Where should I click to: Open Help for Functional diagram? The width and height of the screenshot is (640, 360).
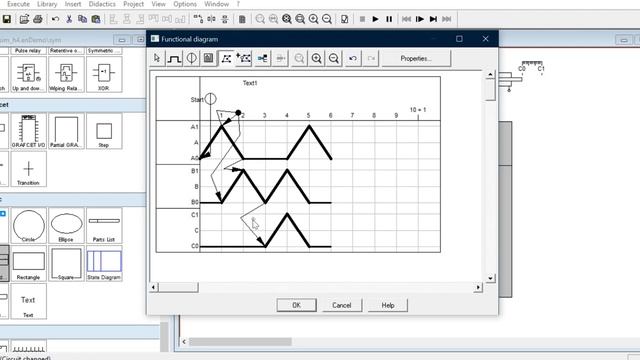(388, 305)
